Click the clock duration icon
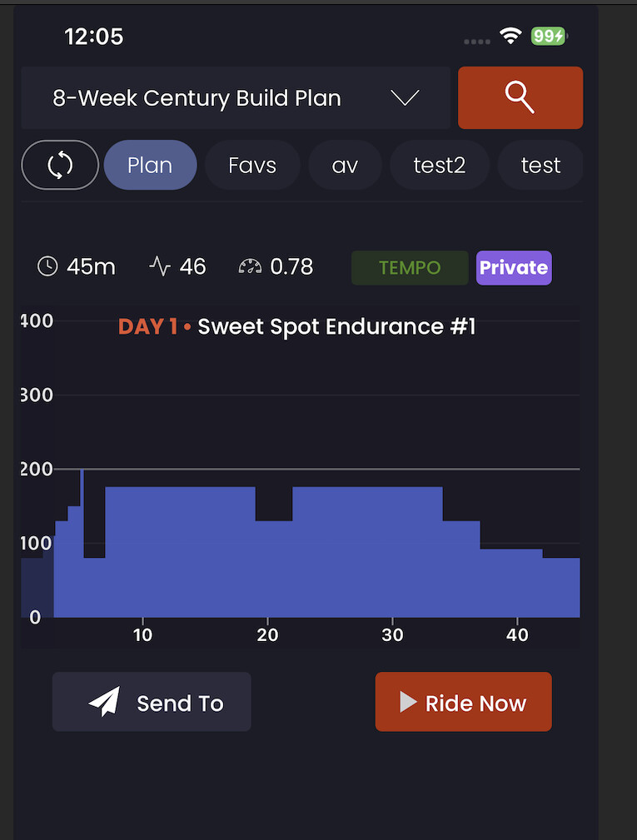This screenshot has width=637, height=840. pos(48,266)
